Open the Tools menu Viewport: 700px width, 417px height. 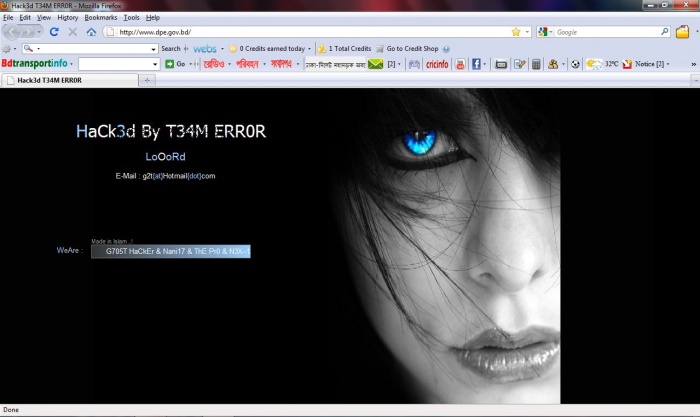pyautogui.click(x=131, y=17)
